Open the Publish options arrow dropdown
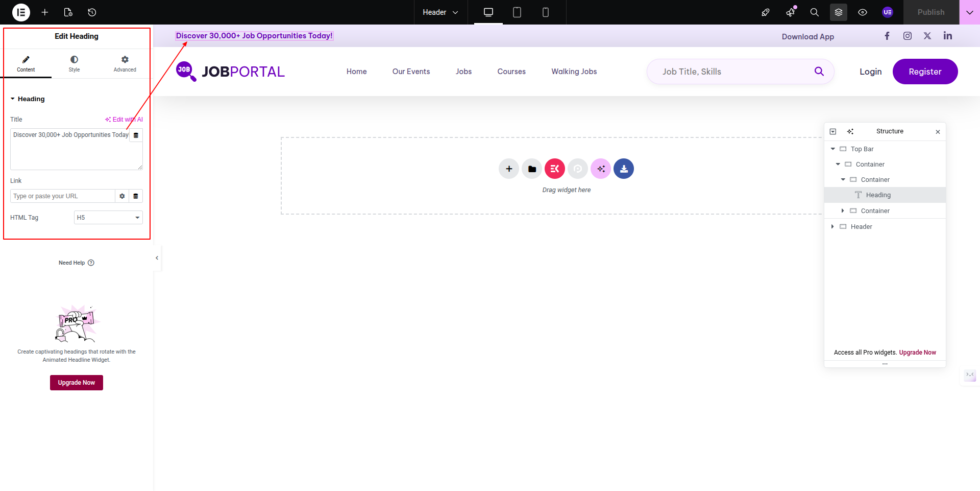 pyautogui.click(x=969, y=12)
